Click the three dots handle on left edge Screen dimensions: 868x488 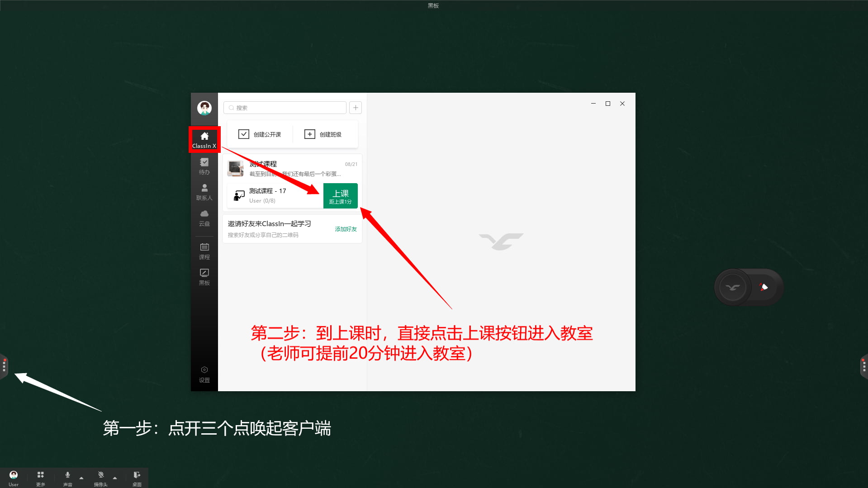tap(4, 365)
